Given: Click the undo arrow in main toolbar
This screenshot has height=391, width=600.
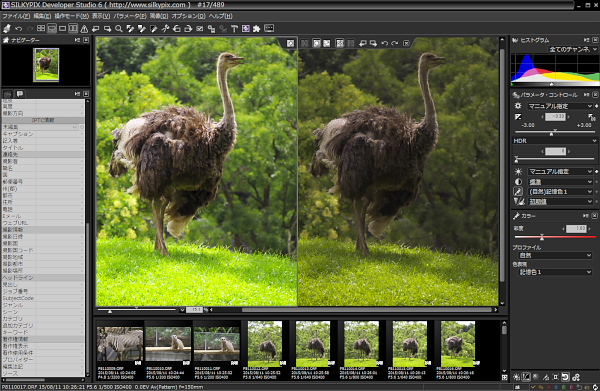Looking at the screenshot, I should (18, 29).
